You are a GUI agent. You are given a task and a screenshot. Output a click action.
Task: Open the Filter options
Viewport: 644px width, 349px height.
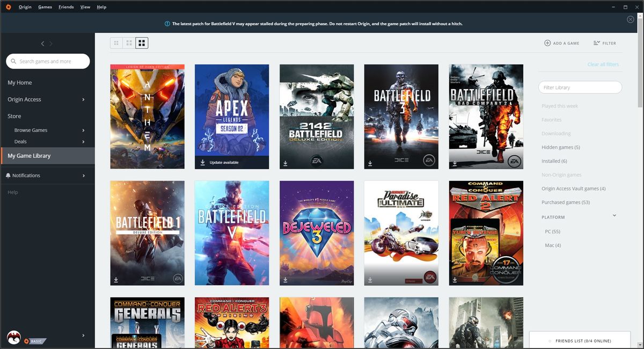pos(605,43)
